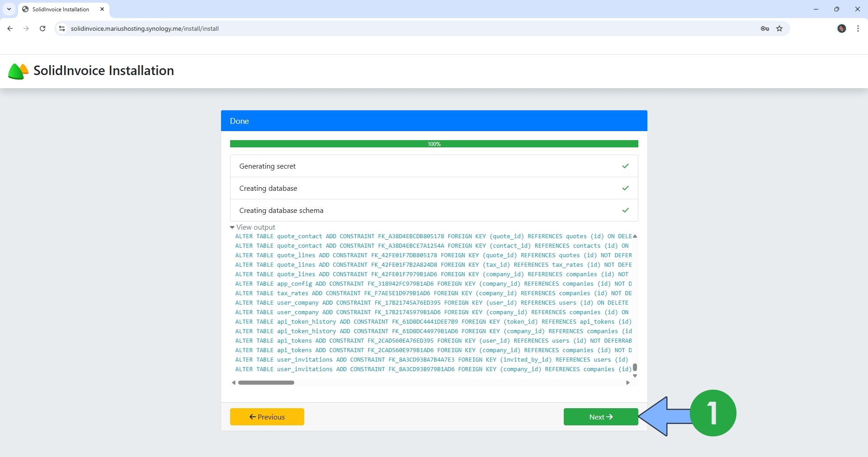
Task: Click user_invitations line FK_8A3CD93BA7B4A7E3
Action: click(432, 360)
